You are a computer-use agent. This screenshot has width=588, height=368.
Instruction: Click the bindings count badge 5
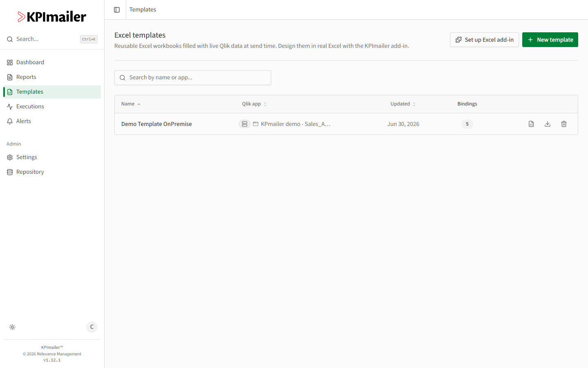click(467, 124)
